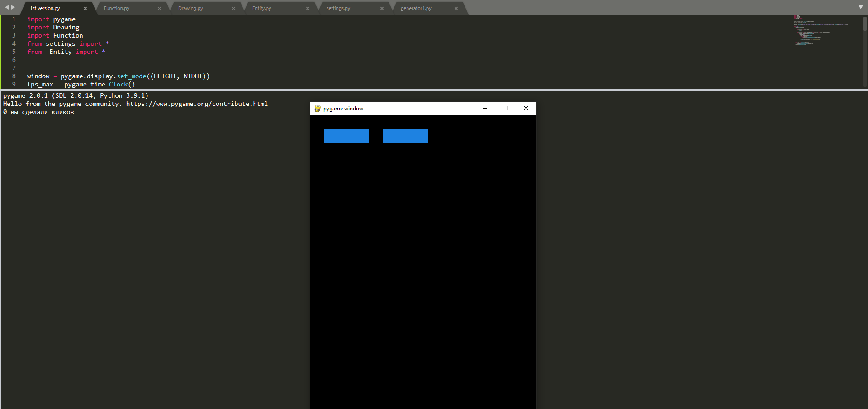Click 'from Entity import *' line
The height and width of the screenshot is (409, 868).
coord(66,52)
